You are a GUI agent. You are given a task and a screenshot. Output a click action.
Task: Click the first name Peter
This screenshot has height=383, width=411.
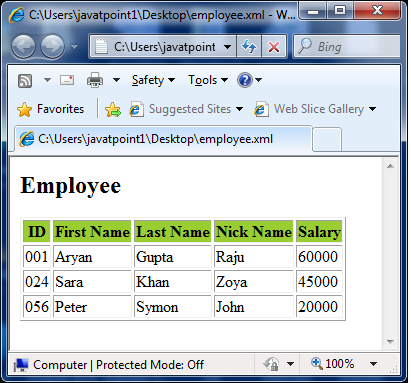coord(71,307)
